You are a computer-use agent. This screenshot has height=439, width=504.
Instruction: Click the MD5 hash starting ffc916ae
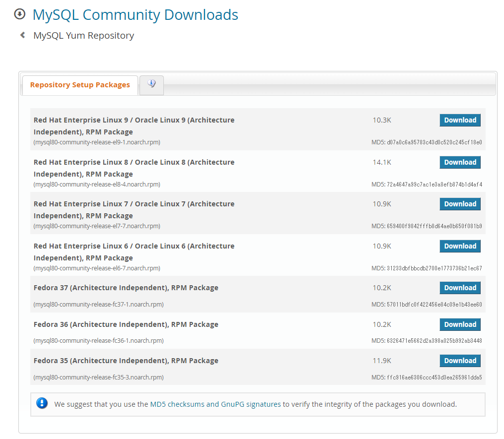click(x=434, y=377)
